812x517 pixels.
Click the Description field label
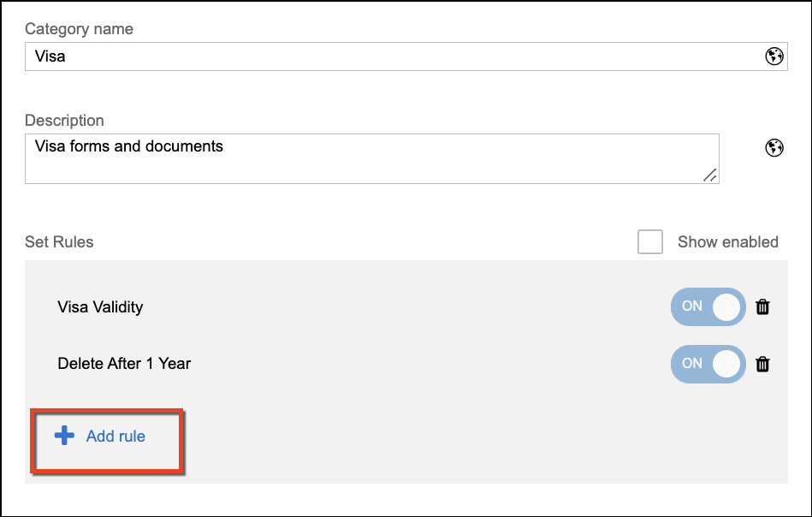pyautogui.click(x=64, y=121)
